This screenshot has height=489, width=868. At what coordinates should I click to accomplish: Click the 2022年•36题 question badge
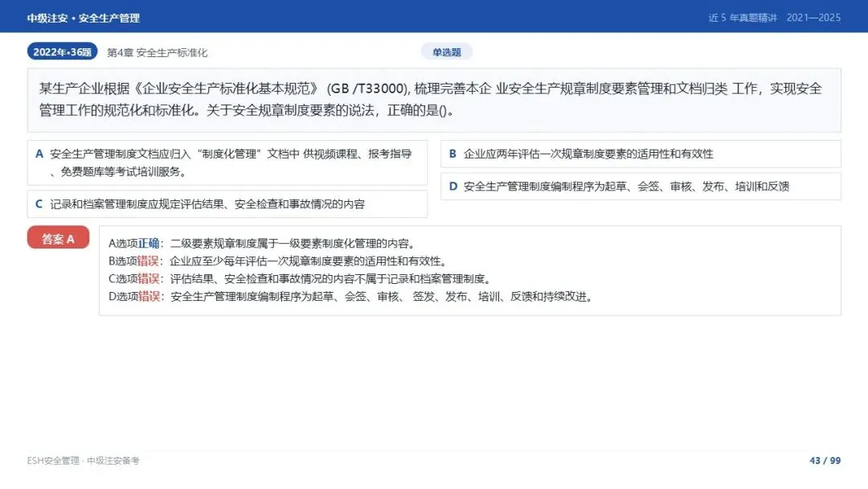pyautogui.click(x=62, y=52)
